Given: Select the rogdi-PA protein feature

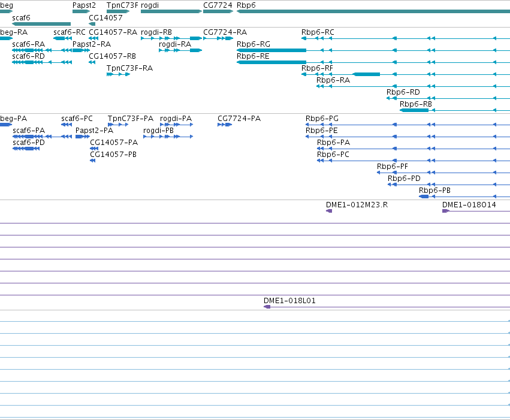Looking at the screenshot, I should click(177, 125).
